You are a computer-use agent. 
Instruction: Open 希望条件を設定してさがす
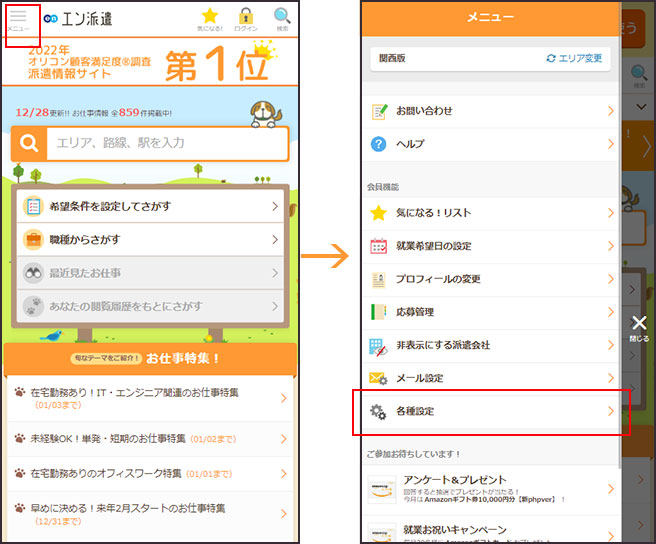[150, 206]
